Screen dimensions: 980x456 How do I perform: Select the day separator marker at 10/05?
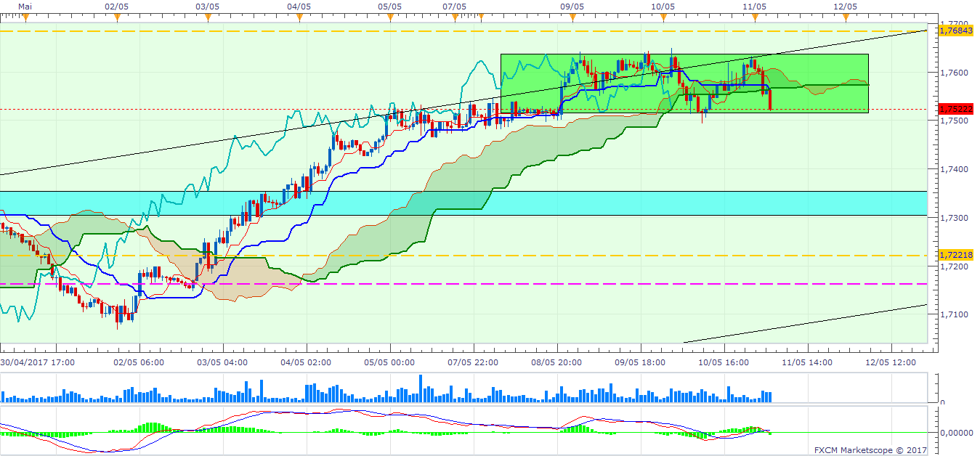pos(663,18)
